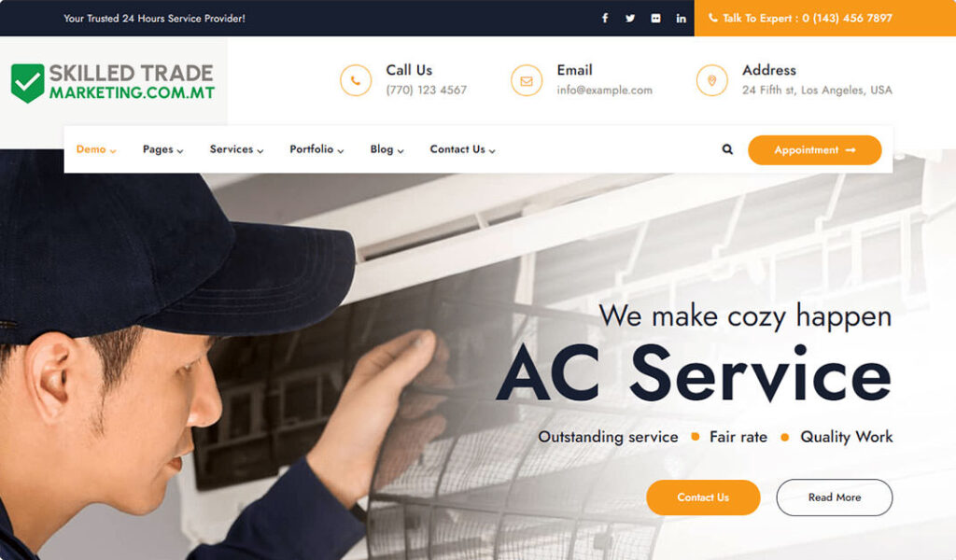Click the Address location pin icon

tap(711, 80)
